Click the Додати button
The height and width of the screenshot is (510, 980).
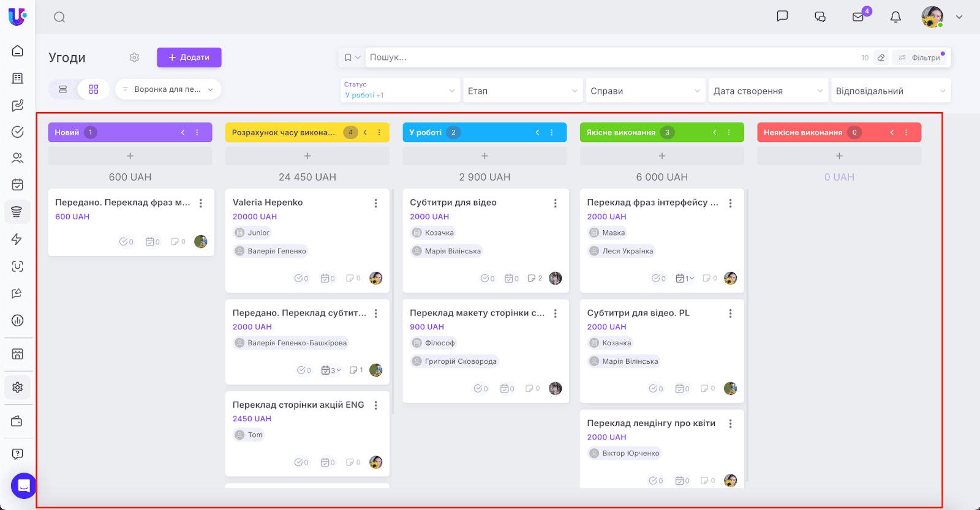tap(189, 58)
